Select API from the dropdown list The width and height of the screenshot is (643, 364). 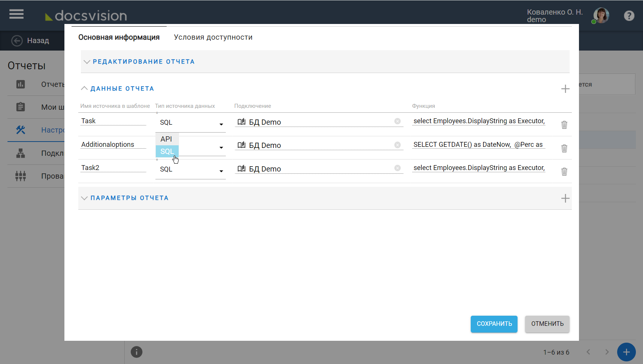coord(167,139)
